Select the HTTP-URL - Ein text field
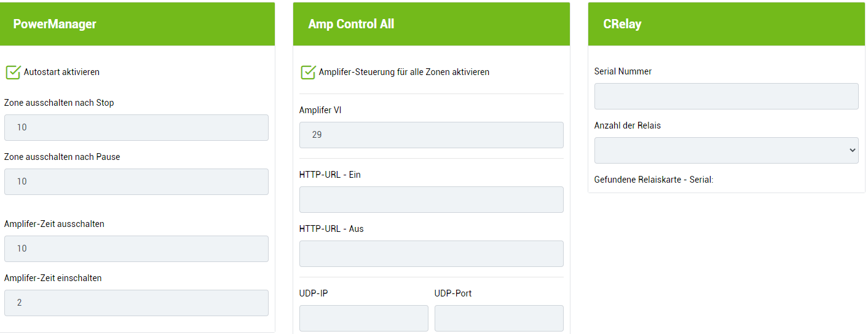Viewport: 868px width, 334px height. click(431, 199)
